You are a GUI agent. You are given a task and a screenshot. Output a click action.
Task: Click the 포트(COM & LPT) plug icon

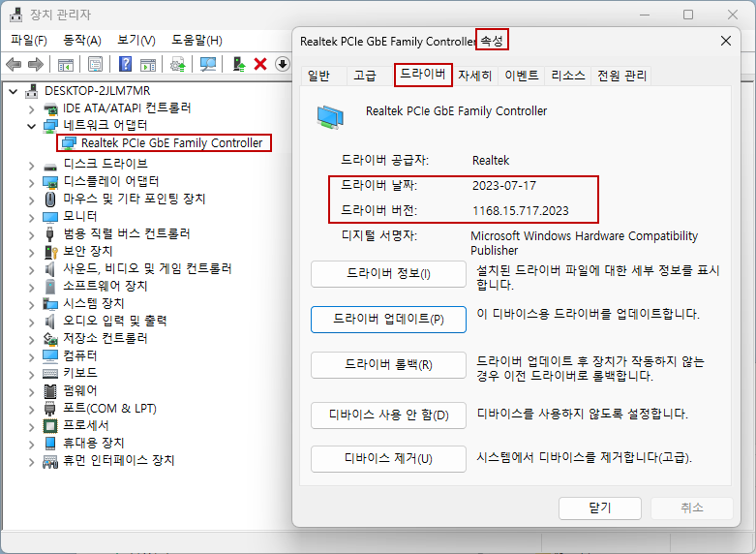tap(50, 409)
